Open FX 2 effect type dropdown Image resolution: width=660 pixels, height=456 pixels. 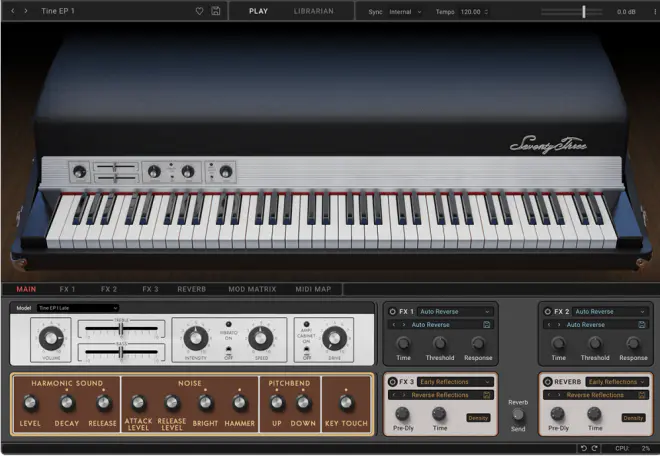pos(609,312)
